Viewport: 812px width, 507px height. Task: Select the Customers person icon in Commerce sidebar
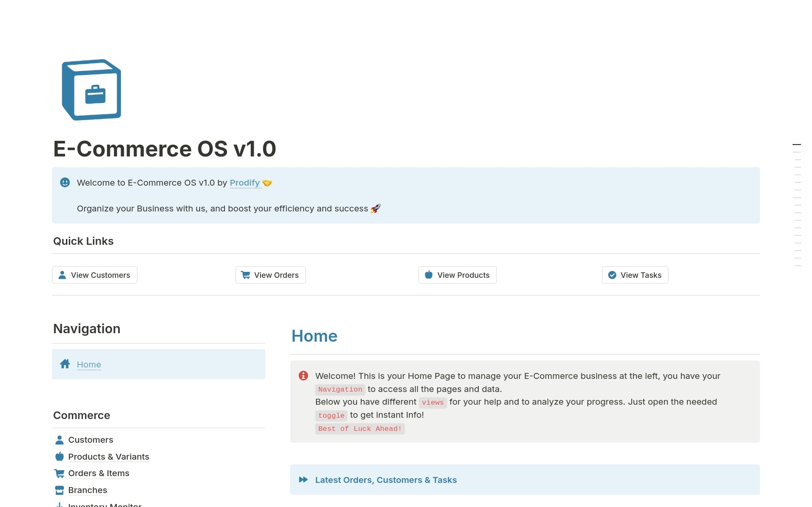coord(60,440)
